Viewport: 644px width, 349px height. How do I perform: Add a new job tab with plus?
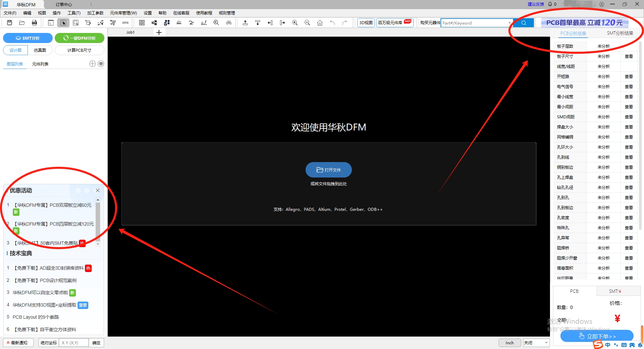click(159, 32)
